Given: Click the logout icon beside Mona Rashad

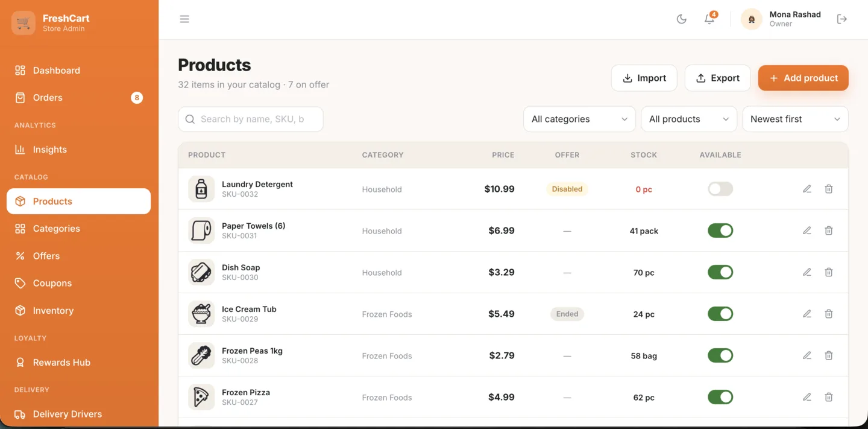Looking at the screenshot, I should pyautogui.click(x=842, y=19).
